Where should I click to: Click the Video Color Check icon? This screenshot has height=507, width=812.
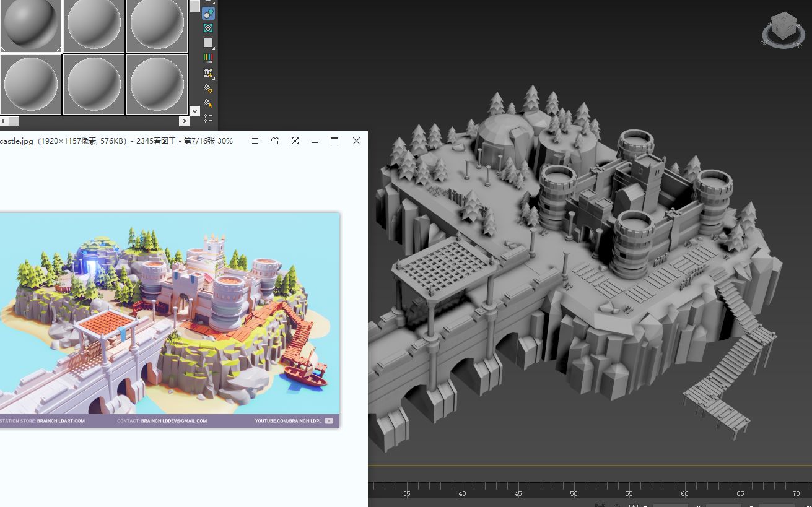point(208,57)
